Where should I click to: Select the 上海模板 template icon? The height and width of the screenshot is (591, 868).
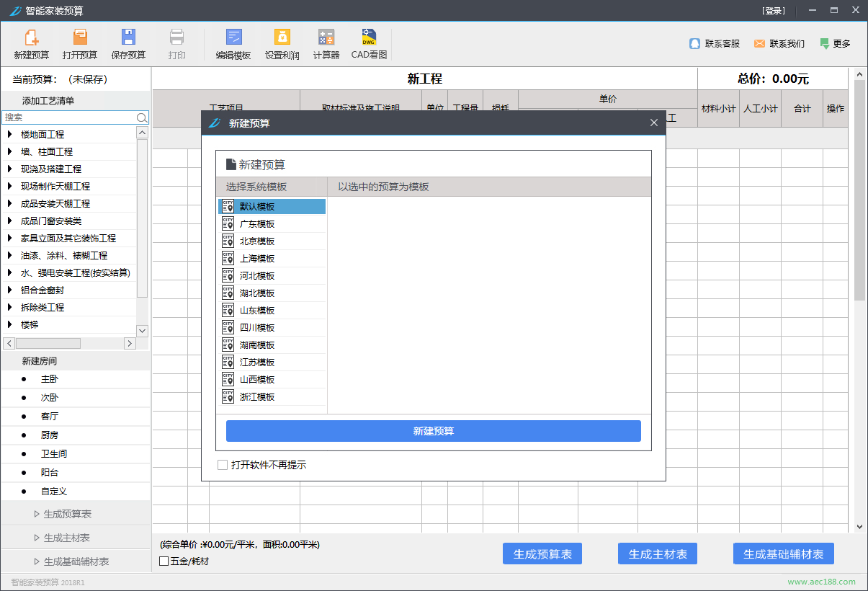click(228, 258)
